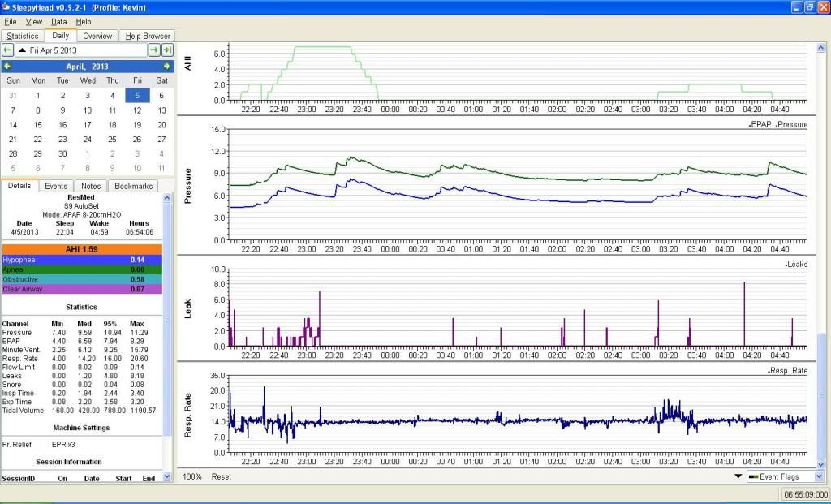Viewport: 831px width, 504px height.
Task: Open the File menu
Action: point(10,22)
